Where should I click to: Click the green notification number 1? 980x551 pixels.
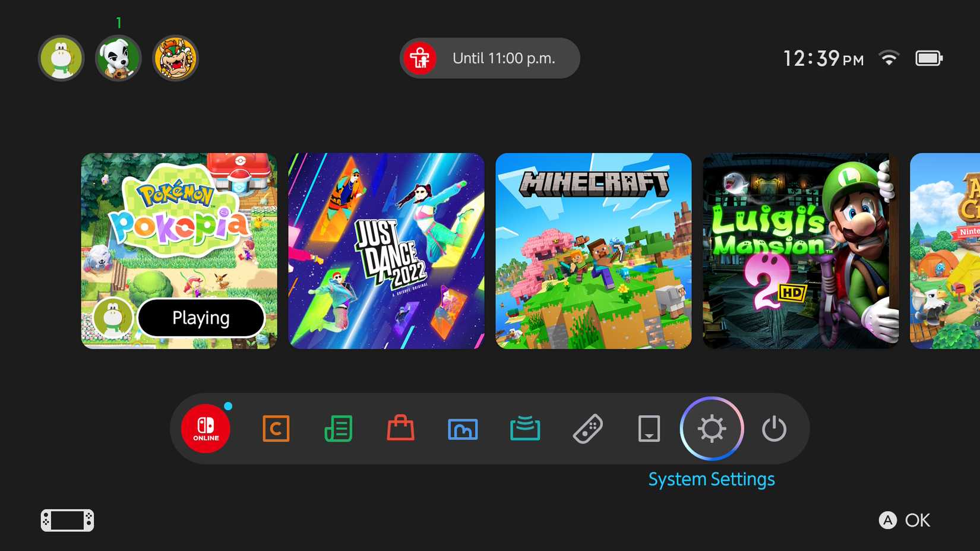(x=119, y=23)
